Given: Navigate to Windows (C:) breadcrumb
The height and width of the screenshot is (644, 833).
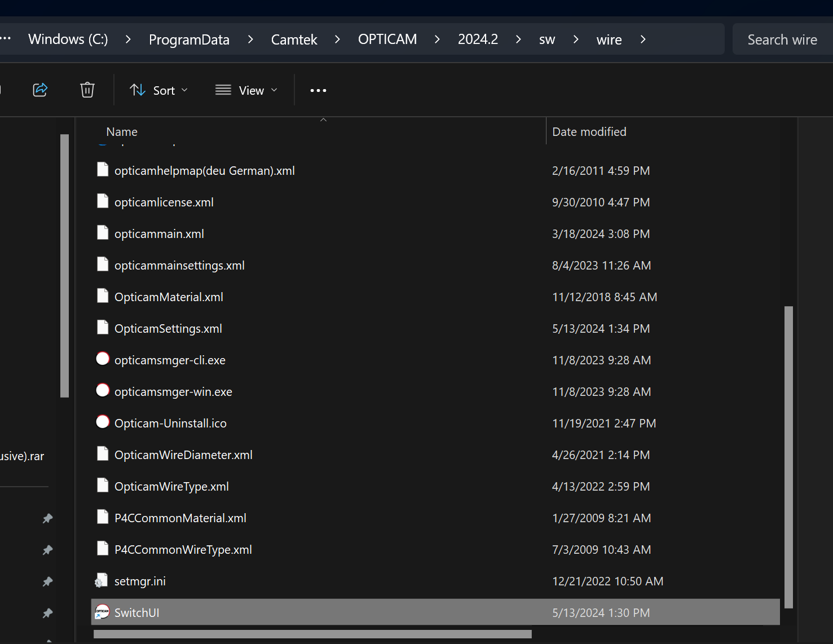Looking at the screenshot, I should (x=68, y=39).
